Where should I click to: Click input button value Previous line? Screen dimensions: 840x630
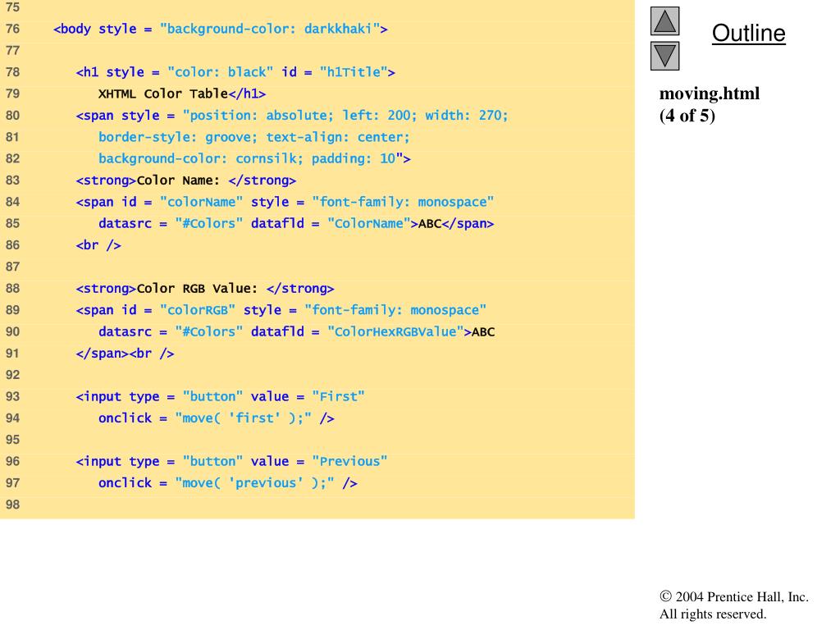click(231, 462)
